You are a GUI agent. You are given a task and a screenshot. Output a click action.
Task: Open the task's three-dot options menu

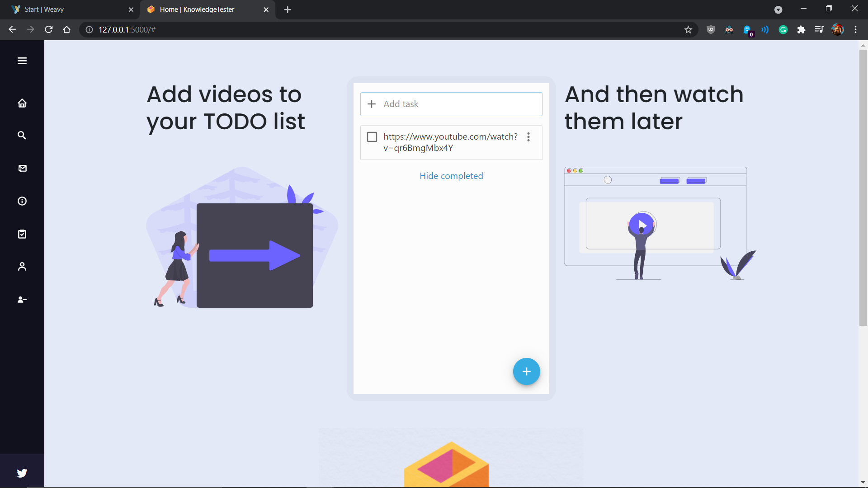pyautogui.click(x=528, y=137)
